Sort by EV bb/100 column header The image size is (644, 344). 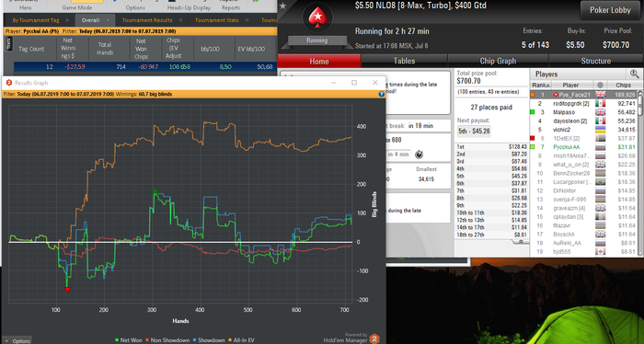coord(251,49)
